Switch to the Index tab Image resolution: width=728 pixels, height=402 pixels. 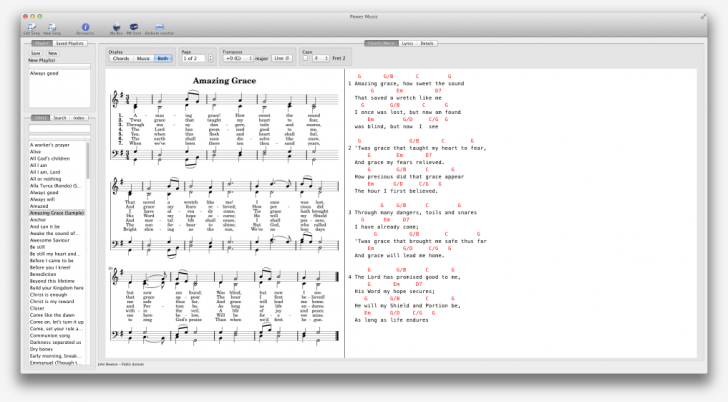[79, 118]
